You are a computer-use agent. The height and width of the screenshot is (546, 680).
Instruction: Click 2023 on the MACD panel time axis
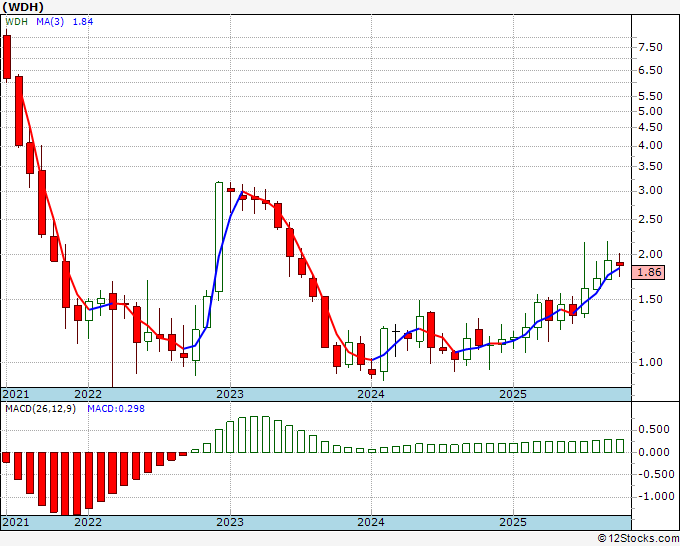pyautogui.click(x=230, y=522)
